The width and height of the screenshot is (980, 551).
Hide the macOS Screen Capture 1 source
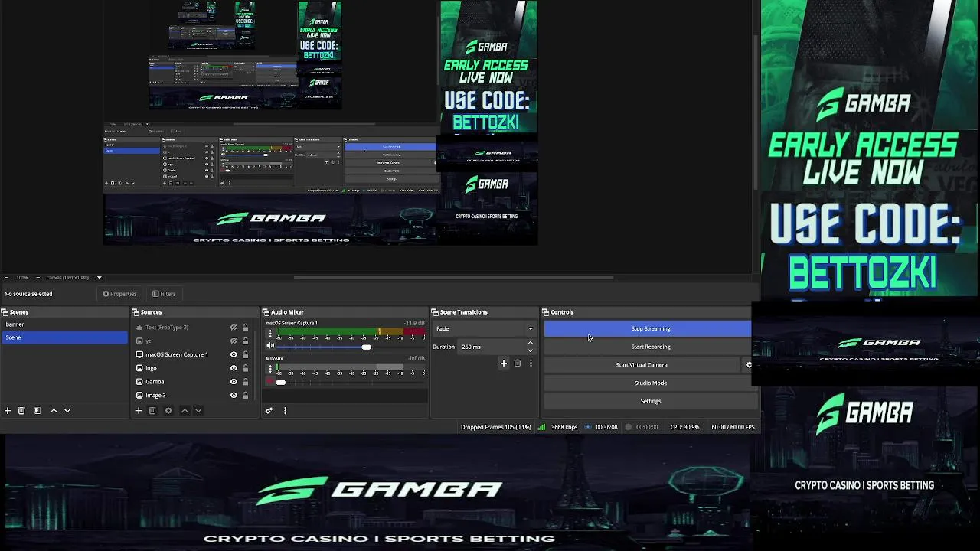point(234,354)
